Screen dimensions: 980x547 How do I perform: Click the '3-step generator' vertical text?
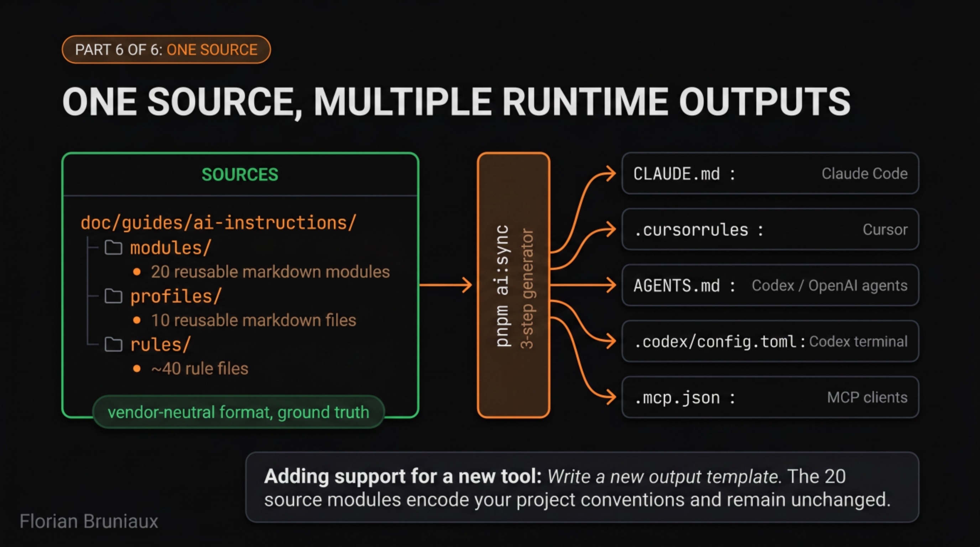527,288
